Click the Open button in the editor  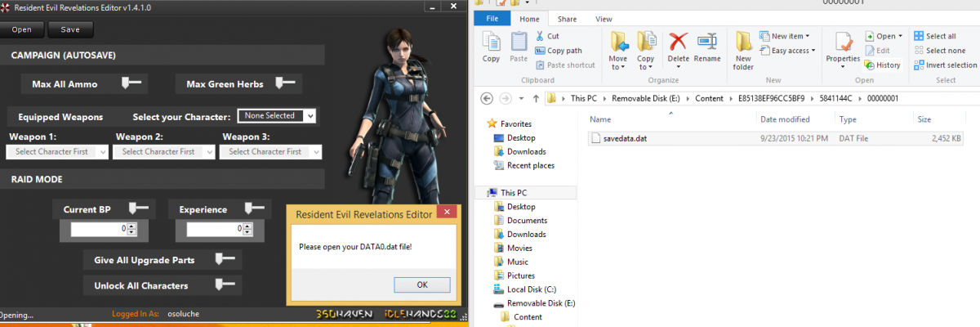click(22, 29)
